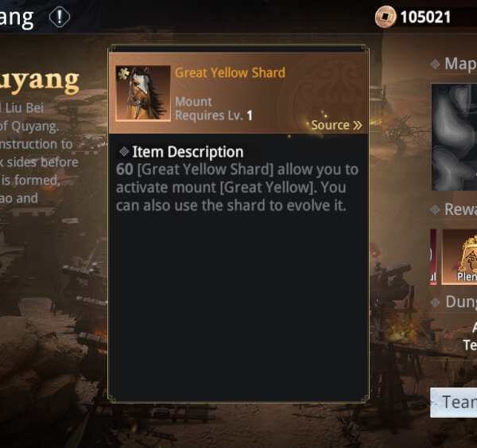Click the Great Yellow Shard title text
This screenshot has height=448, width=477.
coord(230,72)
